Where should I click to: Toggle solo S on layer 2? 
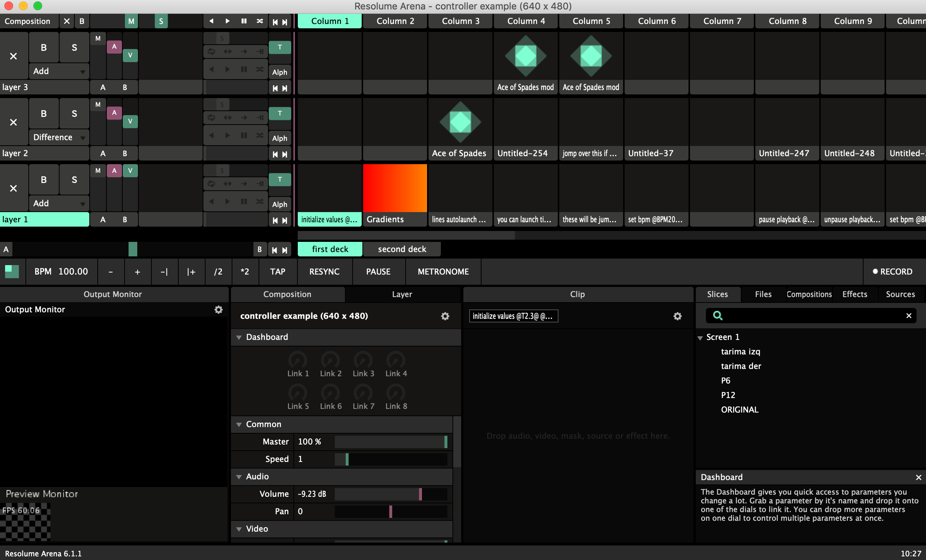[x=74, y=114]
